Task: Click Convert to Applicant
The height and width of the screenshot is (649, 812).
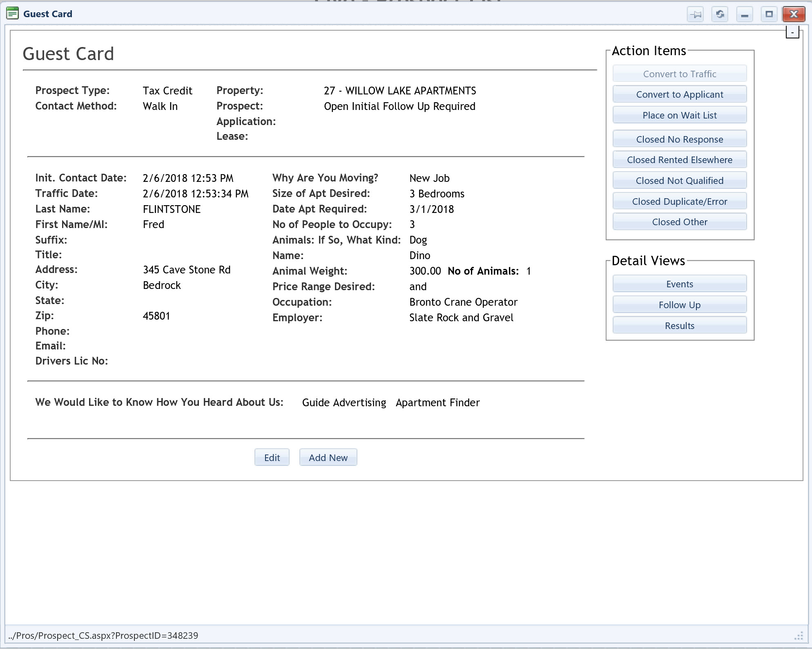Action: 679,94
